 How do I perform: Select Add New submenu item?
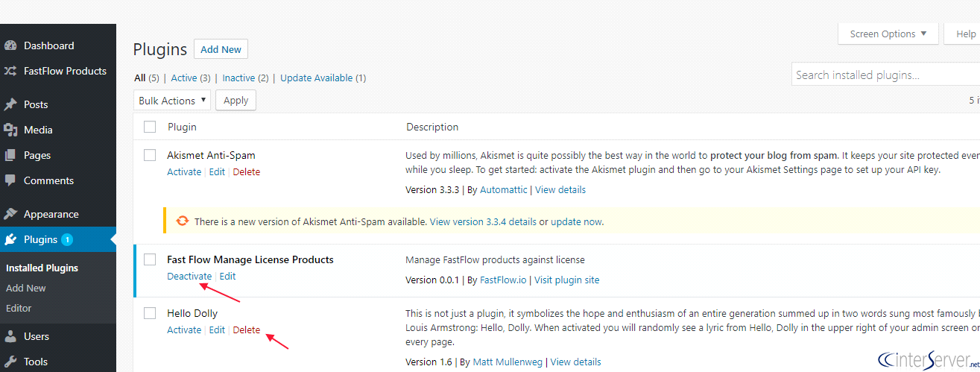click(26, 288)
